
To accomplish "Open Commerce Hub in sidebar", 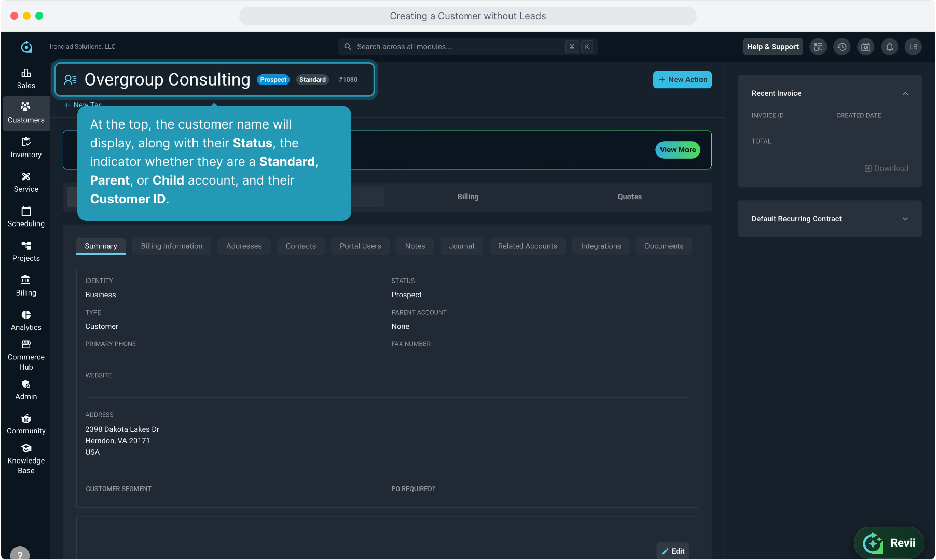I will pyautogui.click(x=26, y=356).
